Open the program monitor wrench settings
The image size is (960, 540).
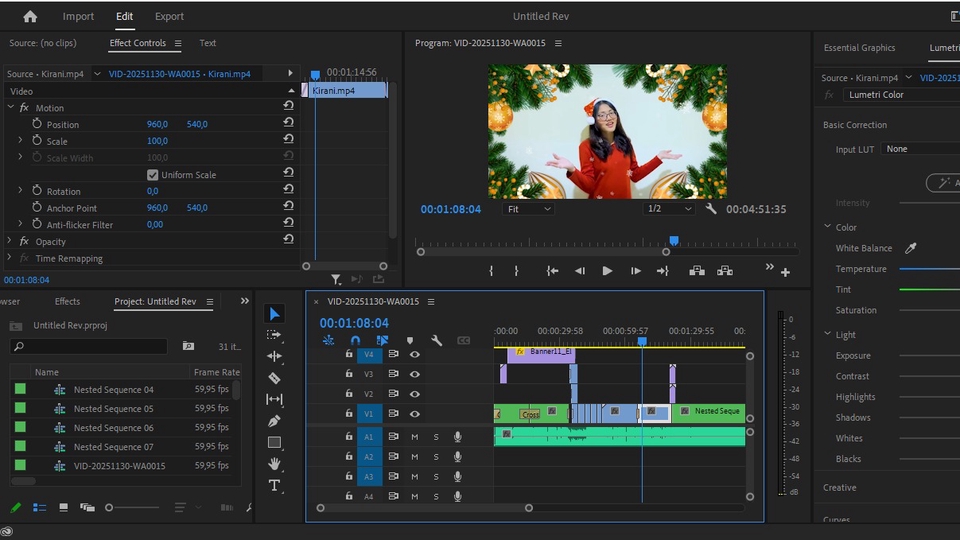711,209
